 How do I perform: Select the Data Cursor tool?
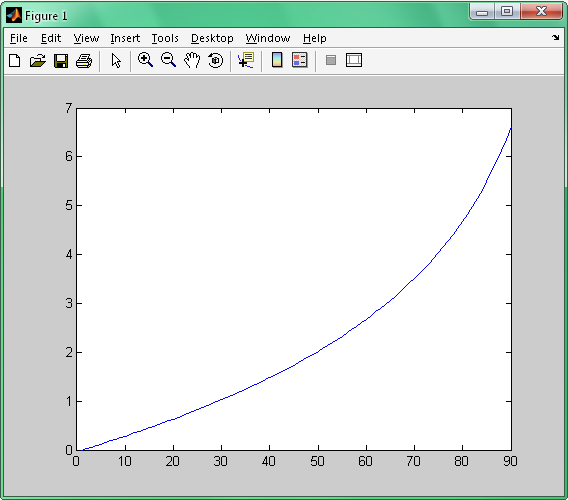click(x=246, y=60)
